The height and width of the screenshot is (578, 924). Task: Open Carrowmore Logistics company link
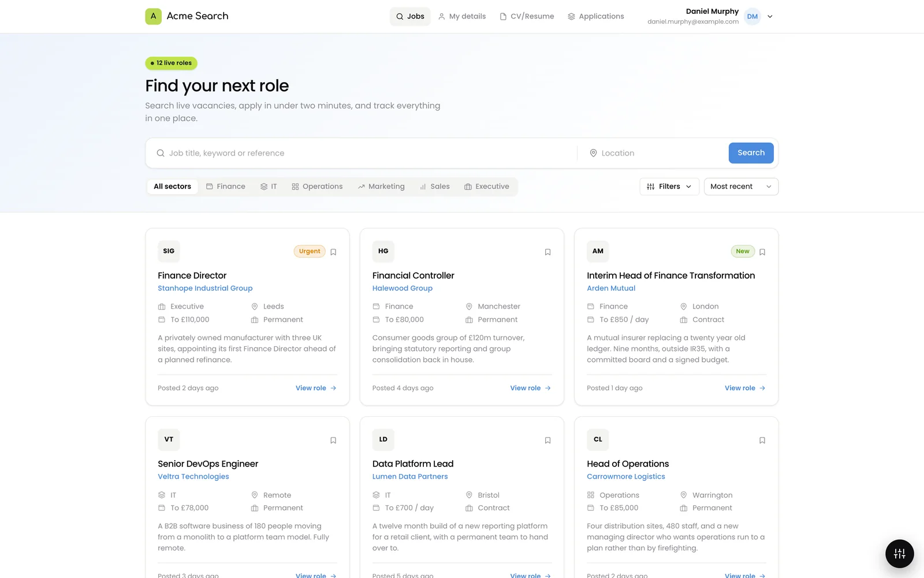coord(626,477)
